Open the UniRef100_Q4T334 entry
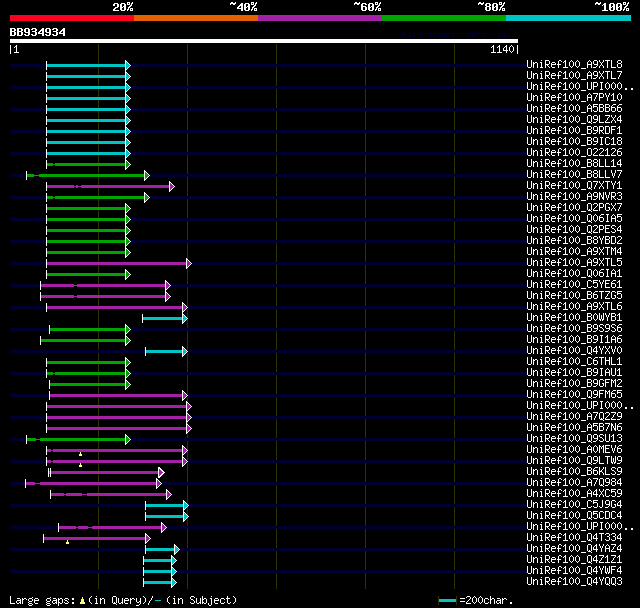 pyautogui.click(x=574, y=538)
